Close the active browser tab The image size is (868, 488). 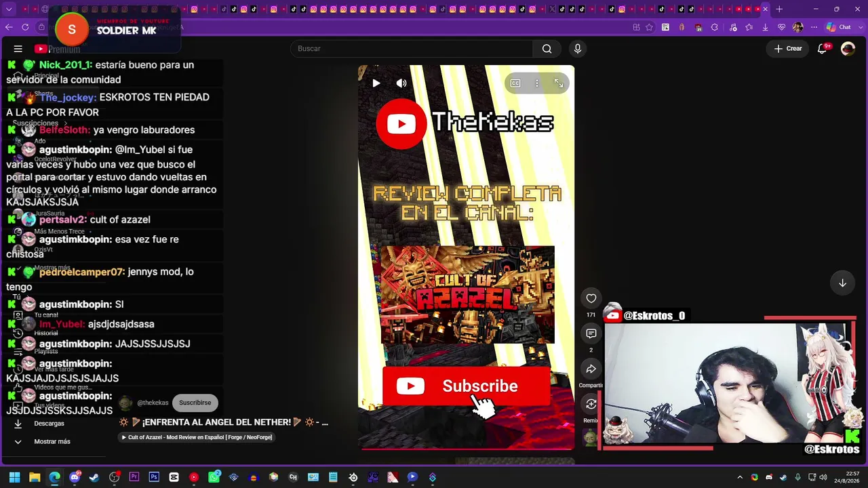point(766,9)
